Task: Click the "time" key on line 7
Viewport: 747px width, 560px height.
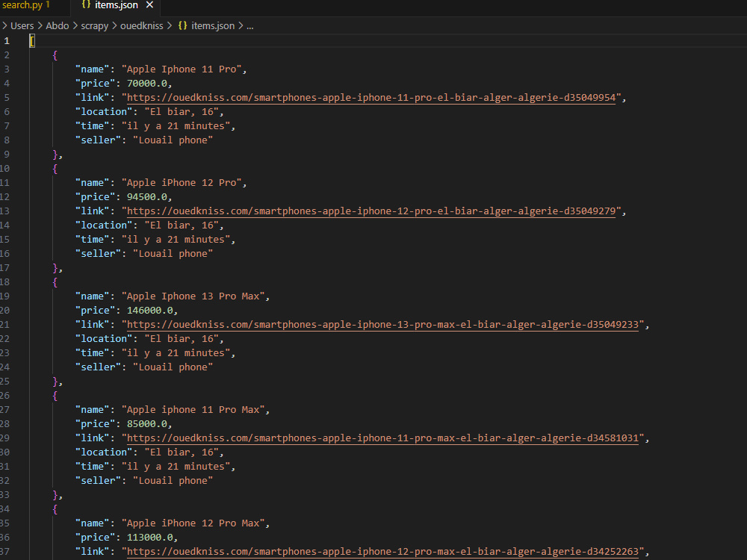Action: [x=92, y=126]
